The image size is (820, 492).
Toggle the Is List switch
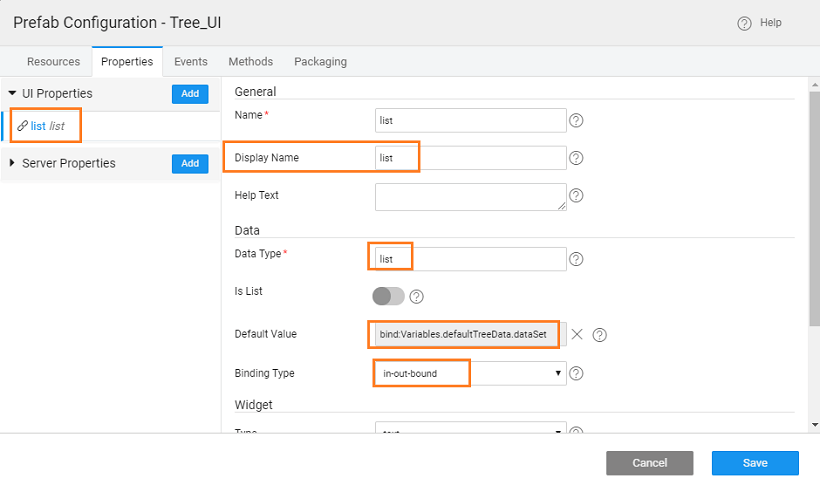388,296
